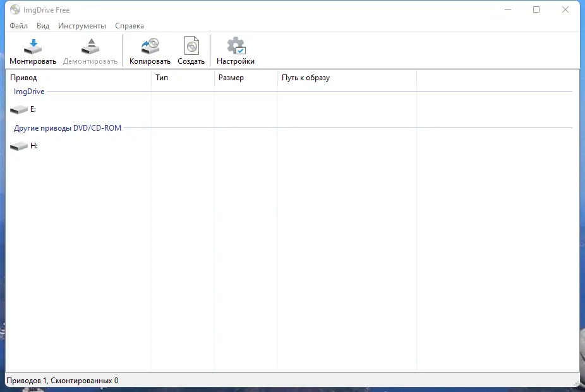The height and width of the screenshot is (392, 585).
Task: Sort by the Тип column header
Action: tap(183, 78)
